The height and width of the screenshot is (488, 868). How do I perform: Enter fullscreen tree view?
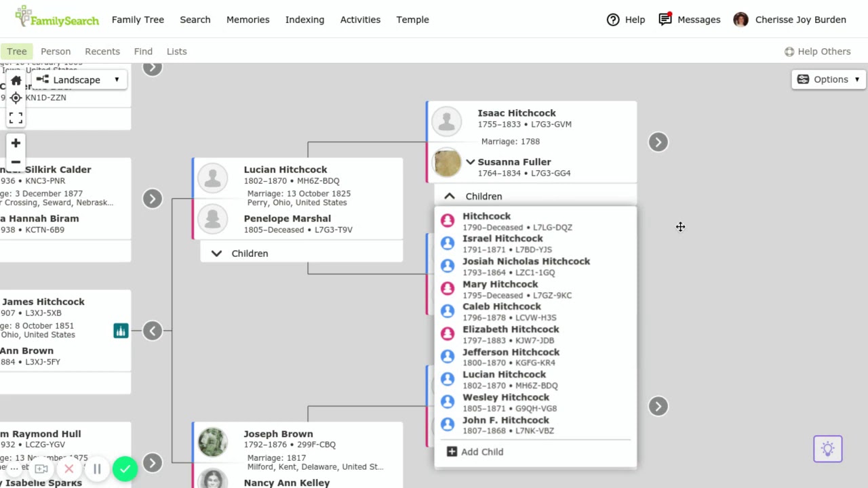[16, 118]
